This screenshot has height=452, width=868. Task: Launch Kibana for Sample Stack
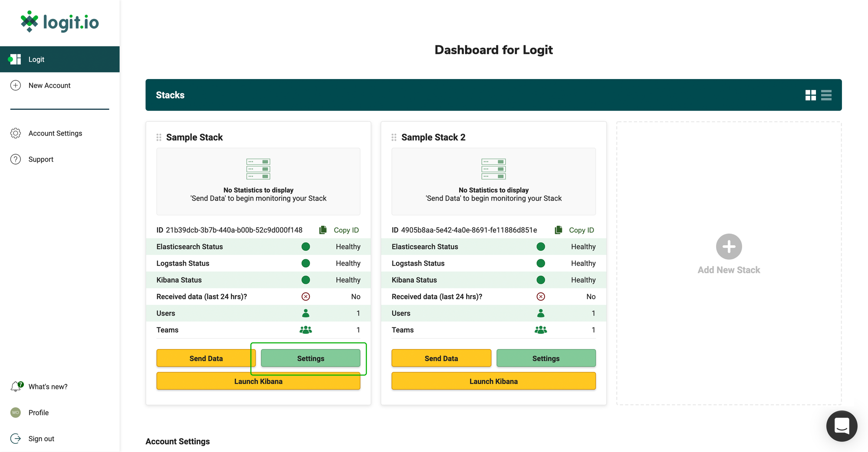258,381
